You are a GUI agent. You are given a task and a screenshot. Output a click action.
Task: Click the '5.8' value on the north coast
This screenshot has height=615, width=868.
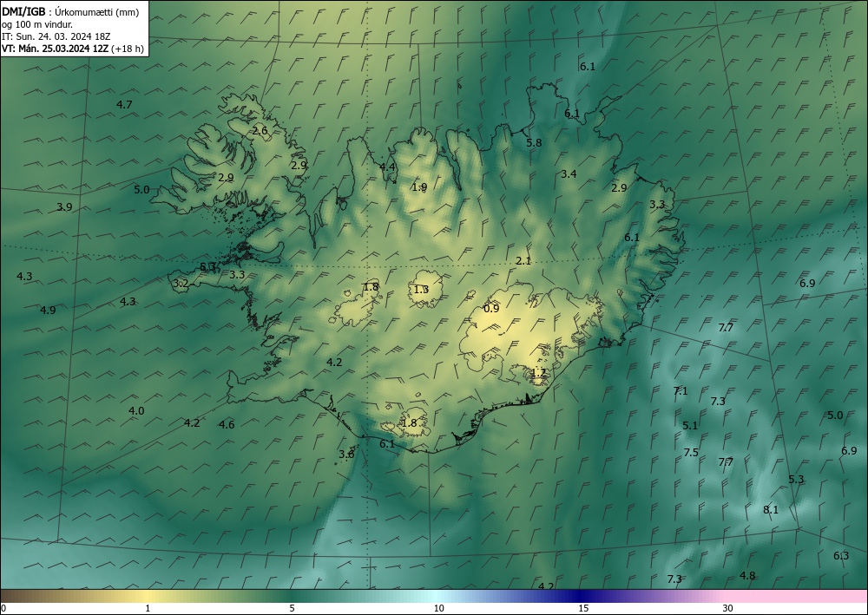click(x=534, y=142)
